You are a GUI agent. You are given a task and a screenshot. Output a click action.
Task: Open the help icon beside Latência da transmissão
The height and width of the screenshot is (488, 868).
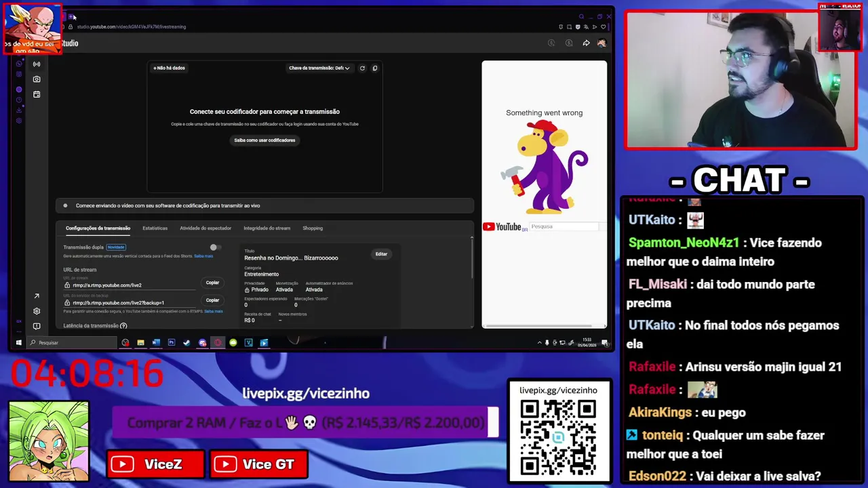click(x=123, y=326)
